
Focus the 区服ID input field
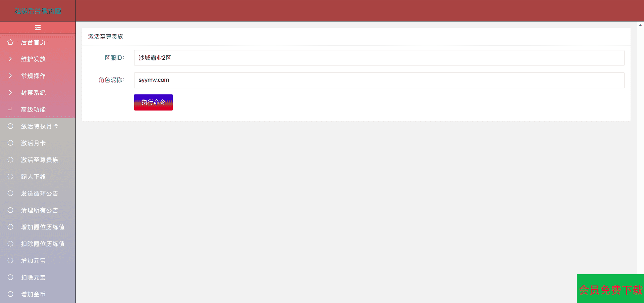[x=379, y=58]
